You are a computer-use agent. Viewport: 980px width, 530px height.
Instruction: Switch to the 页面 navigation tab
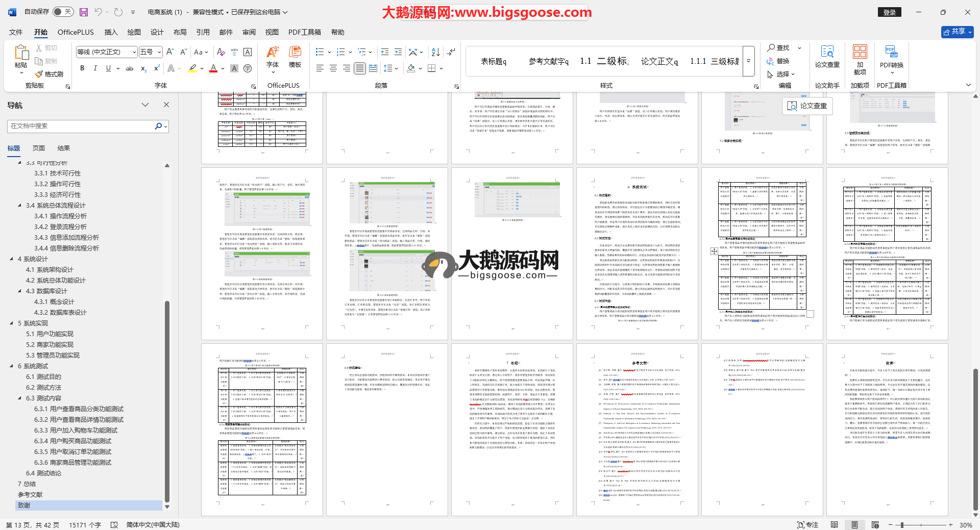[39, 148]
